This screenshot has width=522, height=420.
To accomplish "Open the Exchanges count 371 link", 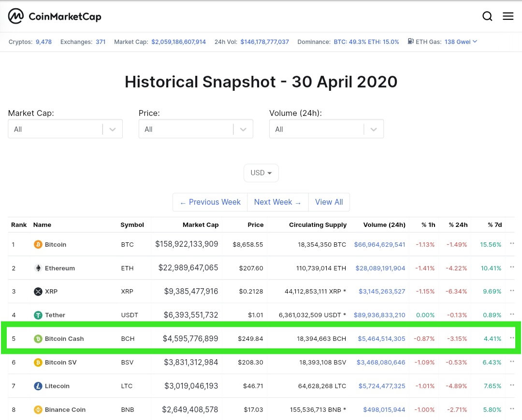I will (x=101, y=42).
